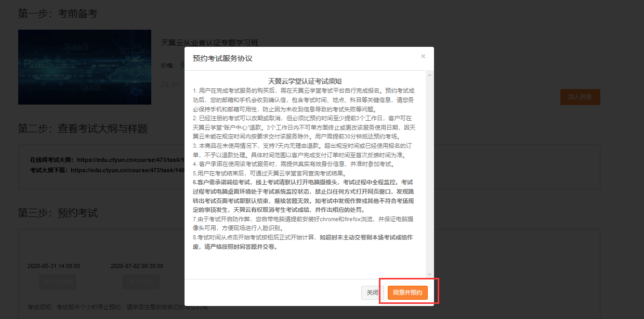
Task: Click the 第三步:预约考试 section heading
Action: [x=58, y=213]
